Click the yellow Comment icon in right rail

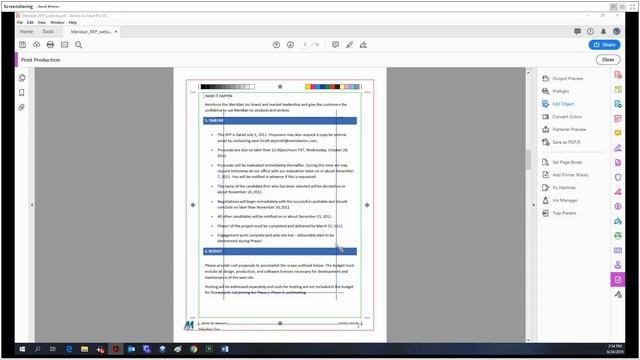tap(618, 133)
